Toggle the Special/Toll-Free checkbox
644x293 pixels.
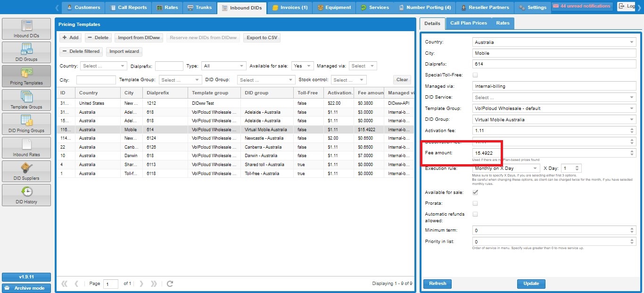(x=475, y=75)
